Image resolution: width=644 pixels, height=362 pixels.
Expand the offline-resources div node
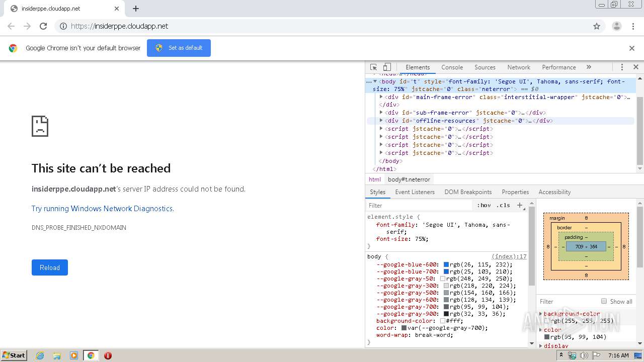click(x=381, y=121)
